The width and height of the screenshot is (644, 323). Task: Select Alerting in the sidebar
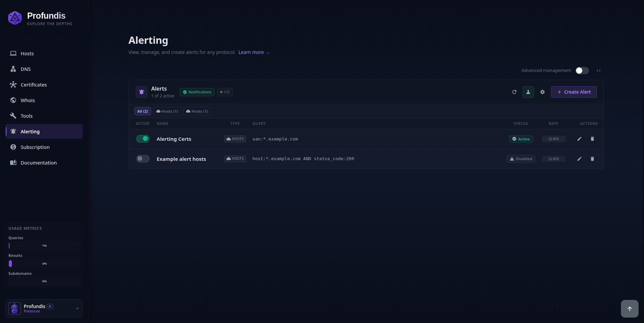44,132
